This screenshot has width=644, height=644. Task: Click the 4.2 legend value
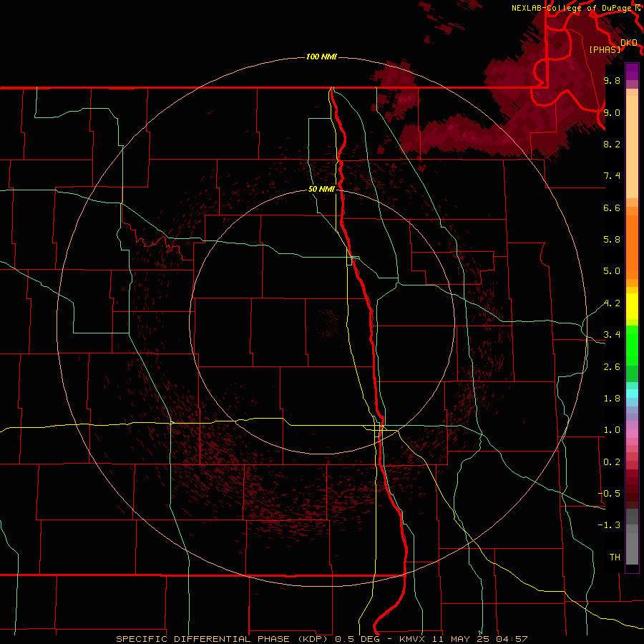pos(612,303)
